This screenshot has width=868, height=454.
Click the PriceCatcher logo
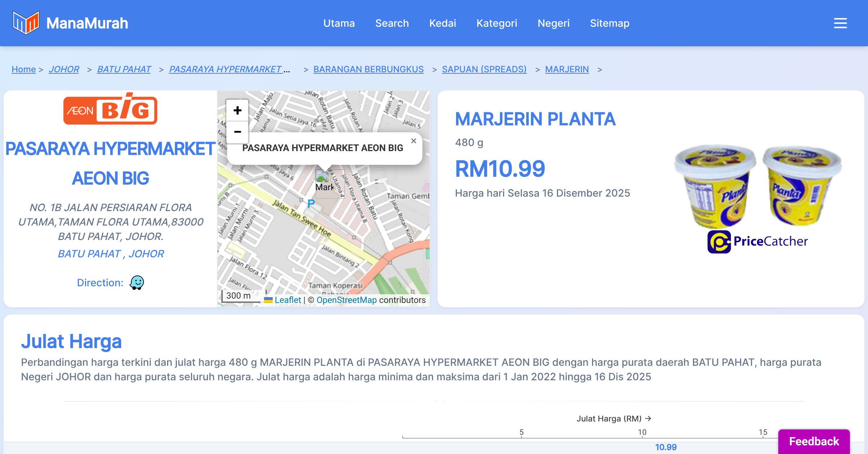757,241
